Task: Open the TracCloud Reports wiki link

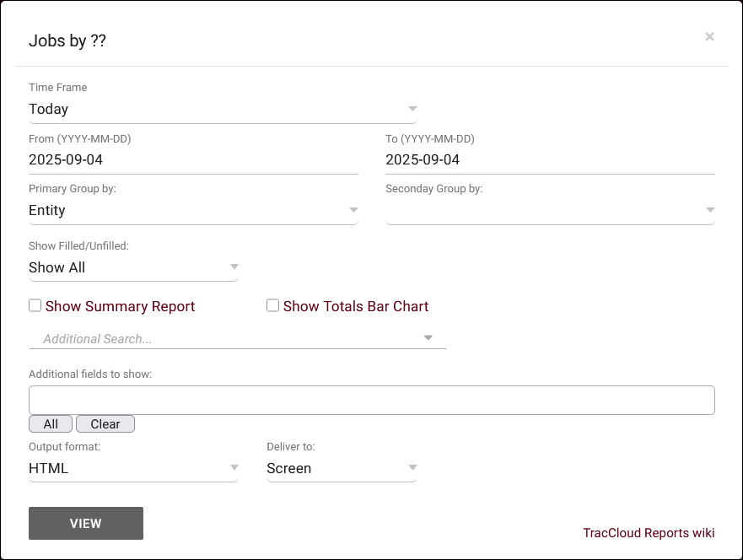Action: click(x=648, y=533)
